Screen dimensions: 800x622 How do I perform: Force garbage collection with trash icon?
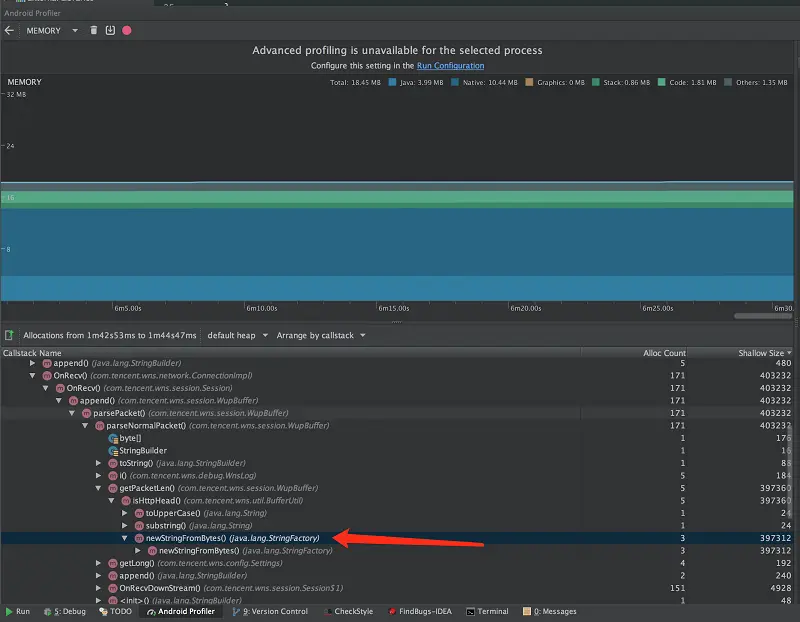pyautogui.click(x=94, y=31)
